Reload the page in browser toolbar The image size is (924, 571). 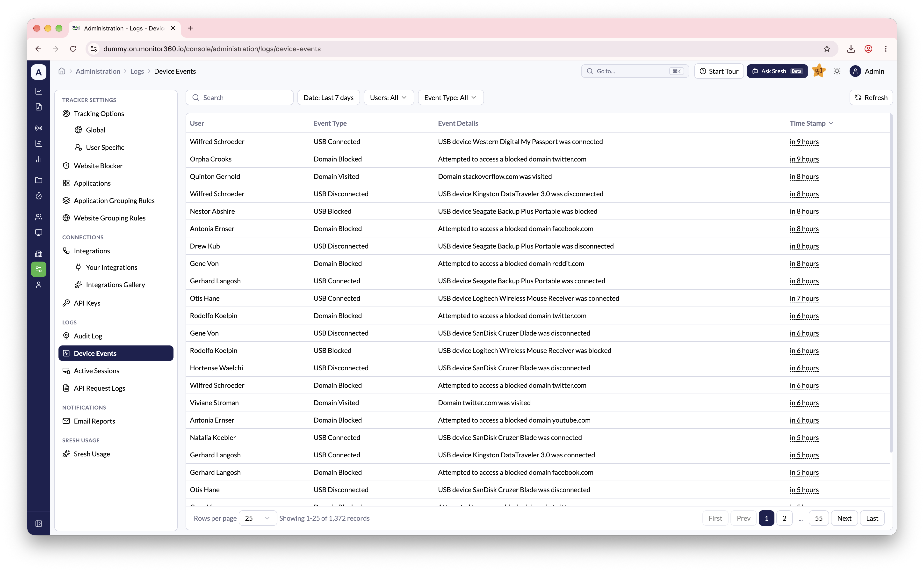tap(73, 49)
